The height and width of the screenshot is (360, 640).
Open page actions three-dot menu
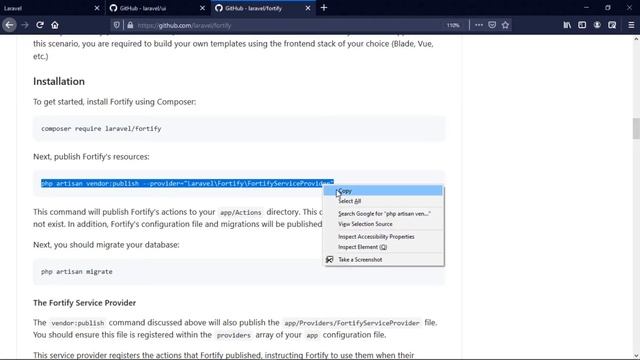point(479,25)
